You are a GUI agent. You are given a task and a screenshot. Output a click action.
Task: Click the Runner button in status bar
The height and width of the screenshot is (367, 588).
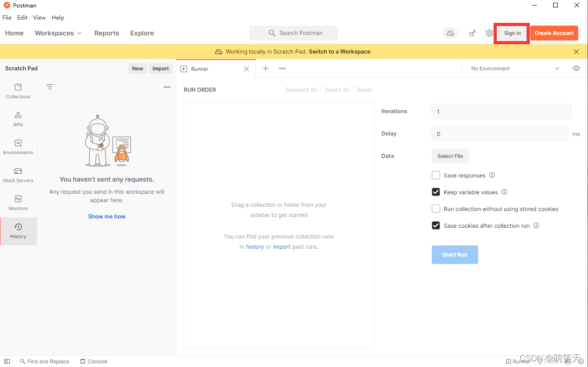click(517, 361)
